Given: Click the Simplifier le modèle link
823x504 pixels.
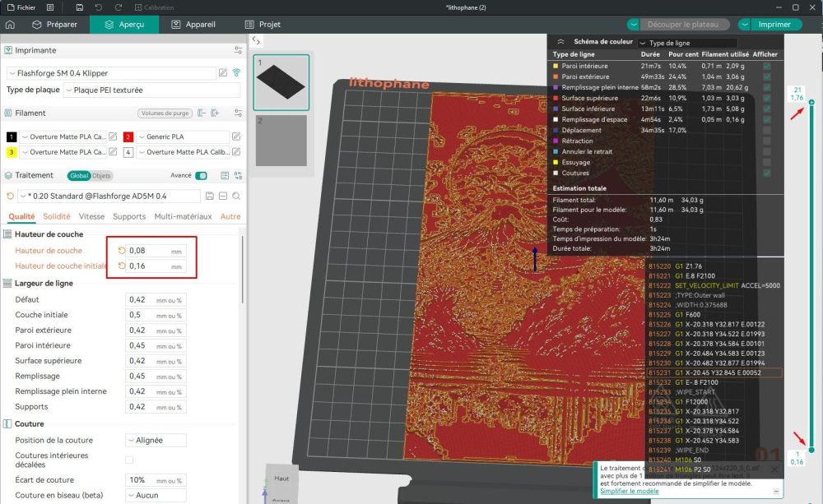Looking at the screenshot, I should pyautogui.click(x=629, y=491).
